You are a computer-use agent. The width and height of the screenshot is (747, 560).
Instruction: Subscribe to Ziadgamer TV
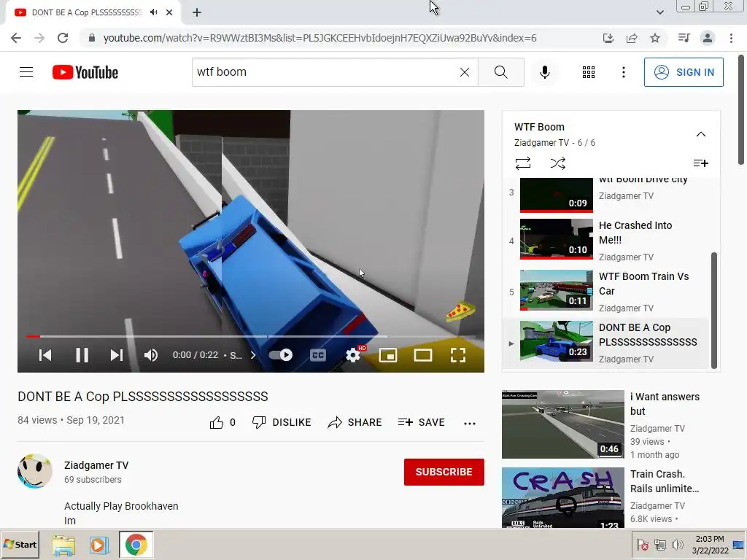coord(444,472)
